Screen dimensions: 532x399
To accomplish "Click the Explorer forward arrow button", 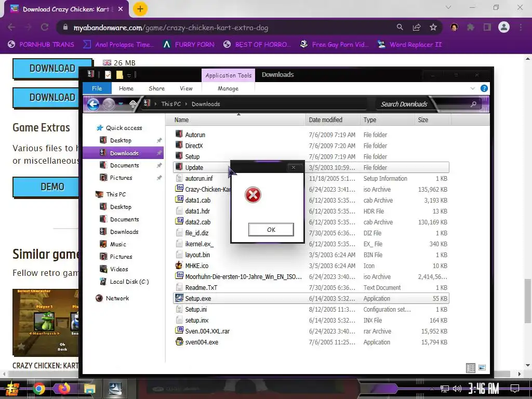I will [109, 104].
